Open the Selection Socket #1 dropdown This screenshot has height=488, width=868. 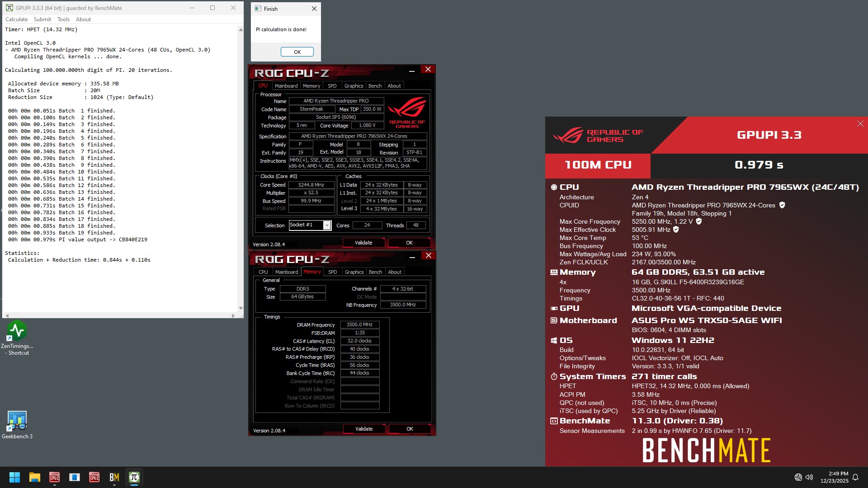327,225
